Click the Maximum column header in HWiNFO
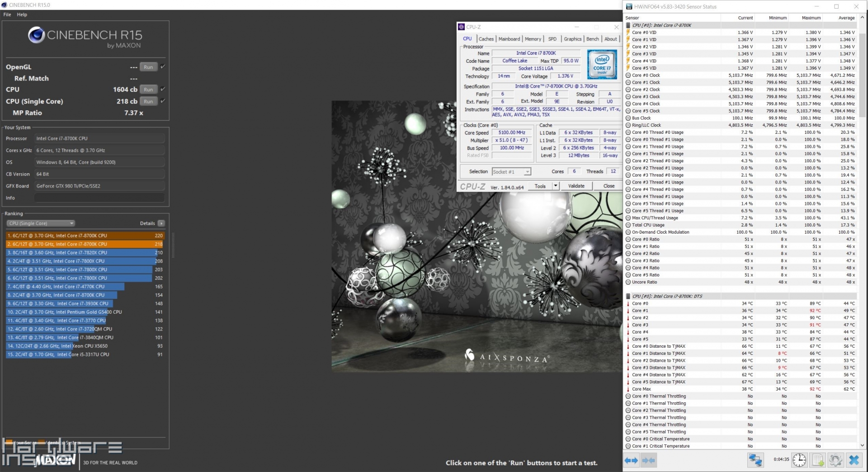Image resolution: width=868 pixels, height=472 pixels. (x=811, y=18)
